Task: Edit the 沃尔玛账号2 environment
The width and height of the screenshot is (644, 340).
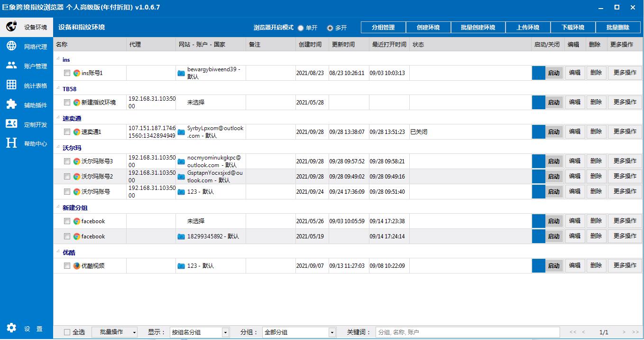Action: (x=575, y=176)
